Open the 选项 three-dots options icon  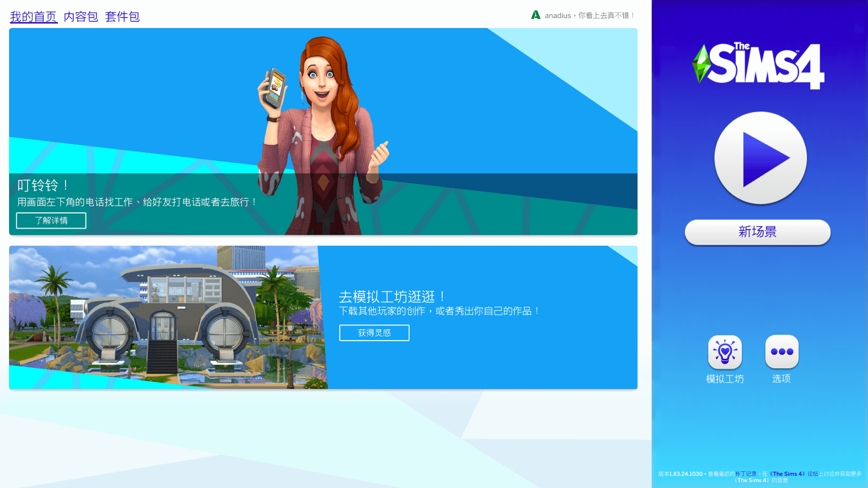pos(782,352)
